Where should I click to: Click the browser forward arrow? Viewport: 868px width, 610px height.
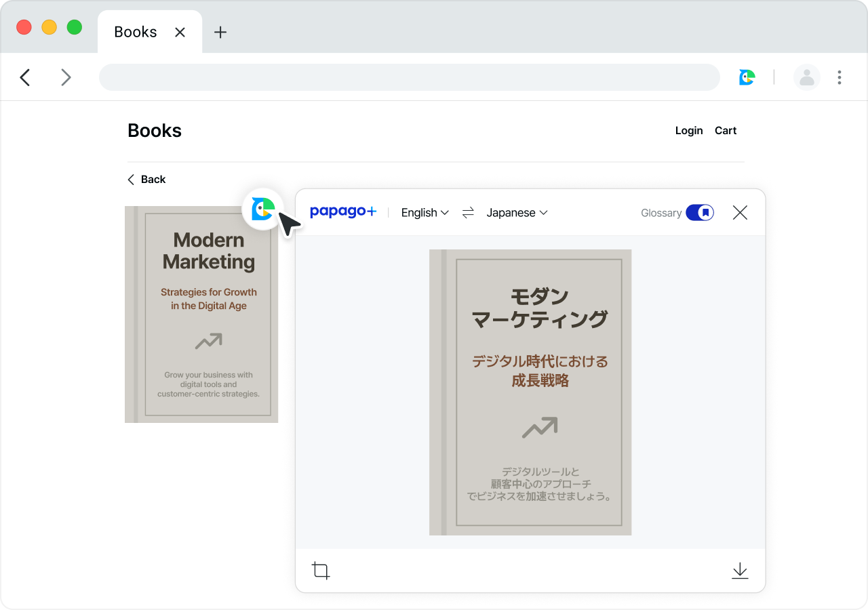coord(66,77)
